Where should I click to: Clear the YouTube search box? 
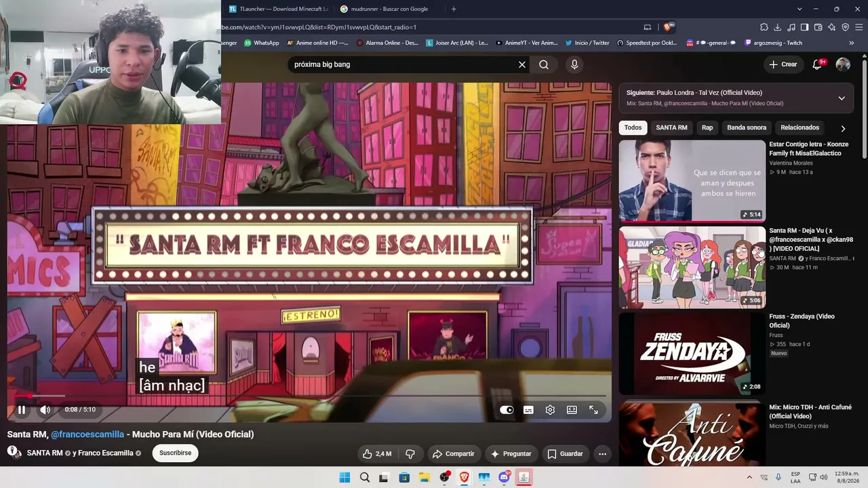click(x=522, y=64)
